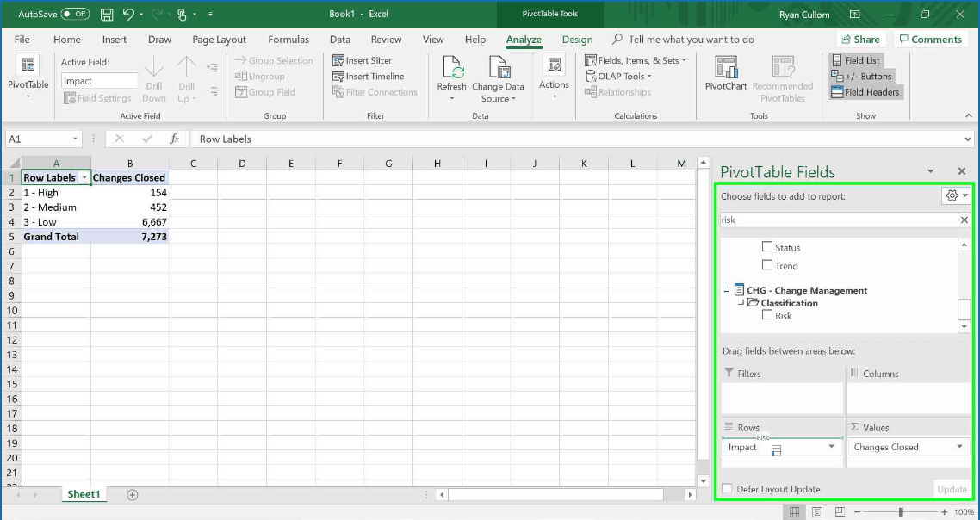Click the Relationships button

pos(618,92)
